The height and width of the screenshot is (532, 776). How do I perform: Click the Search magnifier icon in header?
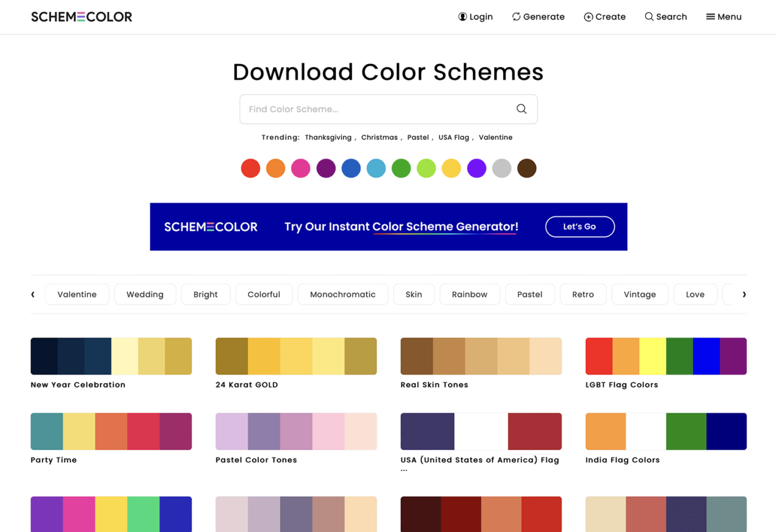[649, 17]
